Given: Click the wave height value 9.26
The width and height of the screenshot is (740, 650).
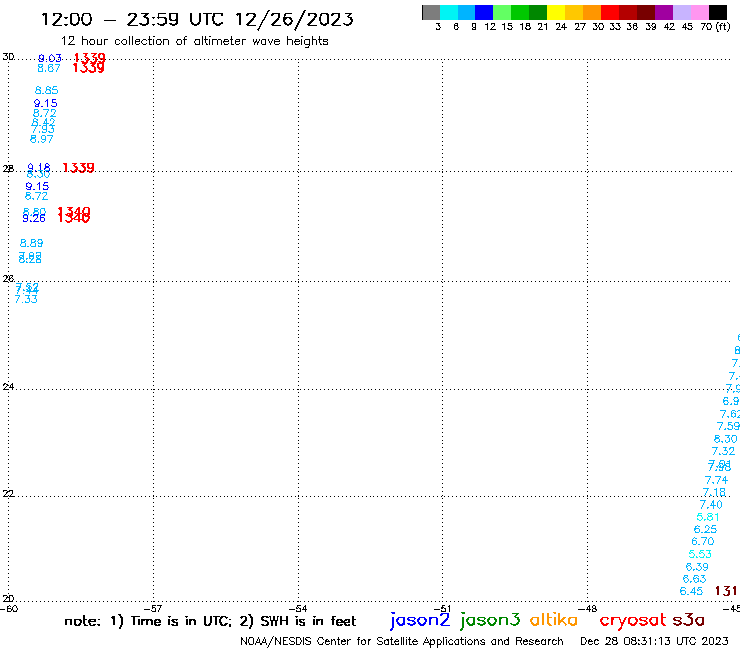Looking at the screenshot, I should (x=34, y=218).
